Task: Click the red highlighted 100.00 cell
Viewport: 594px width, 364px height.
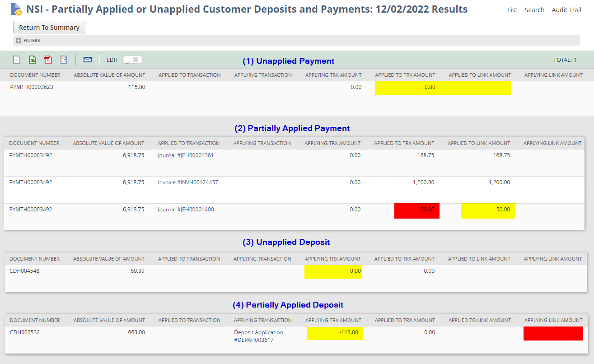Action: pos(416,210)
